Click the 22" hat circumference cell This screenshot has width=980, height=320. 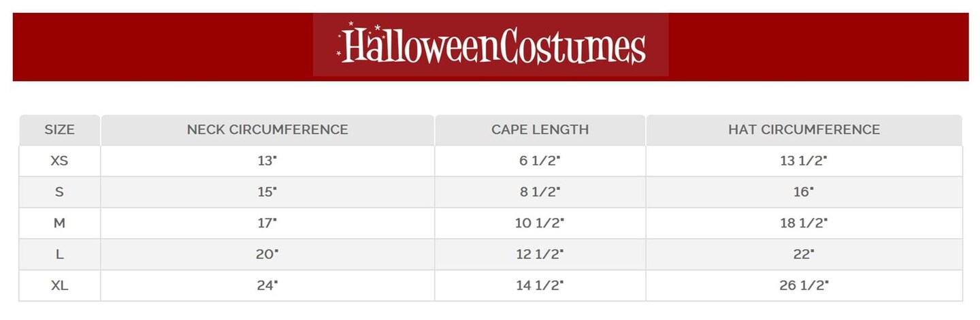point(804,255)
